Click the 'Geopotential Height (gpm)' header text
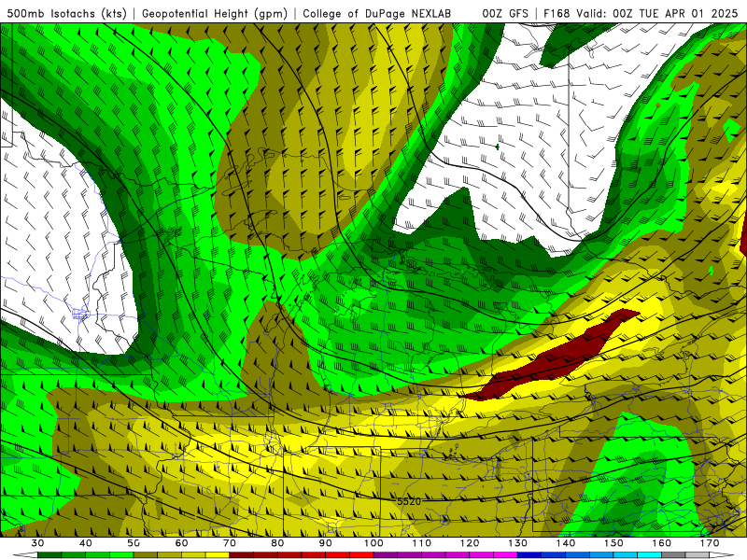This screenshot has height=560, width=747. pos(215,13)
